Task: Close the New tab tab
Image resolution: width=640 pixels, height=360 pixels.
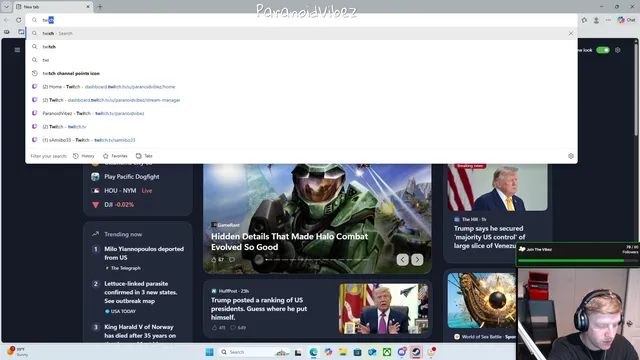Action: click(88, 7)
